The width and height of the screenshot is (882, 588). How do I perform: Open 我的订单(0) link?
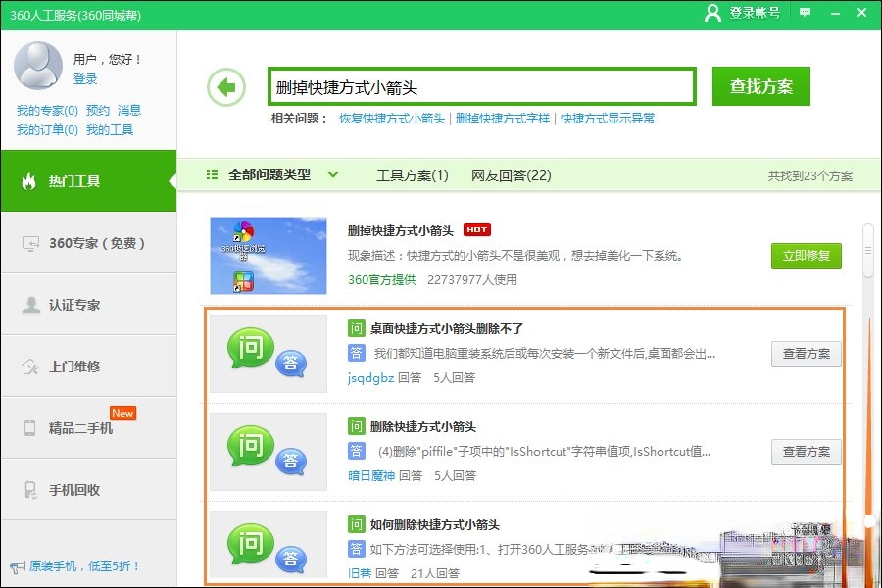point(47,130)
